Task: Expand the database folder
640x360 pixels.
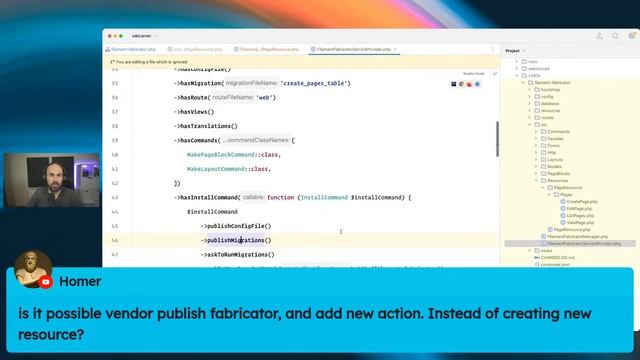Action: tap(530, 104)
